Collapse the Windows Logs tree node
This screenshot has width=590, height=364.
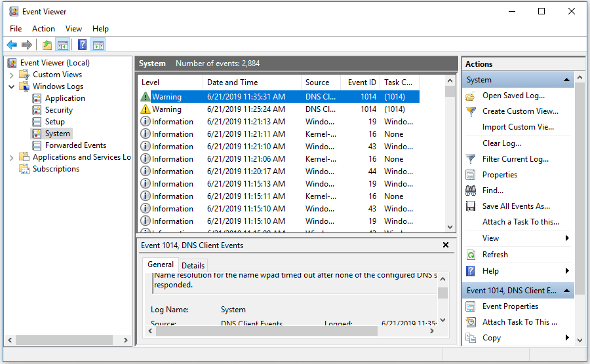(11, 86)
